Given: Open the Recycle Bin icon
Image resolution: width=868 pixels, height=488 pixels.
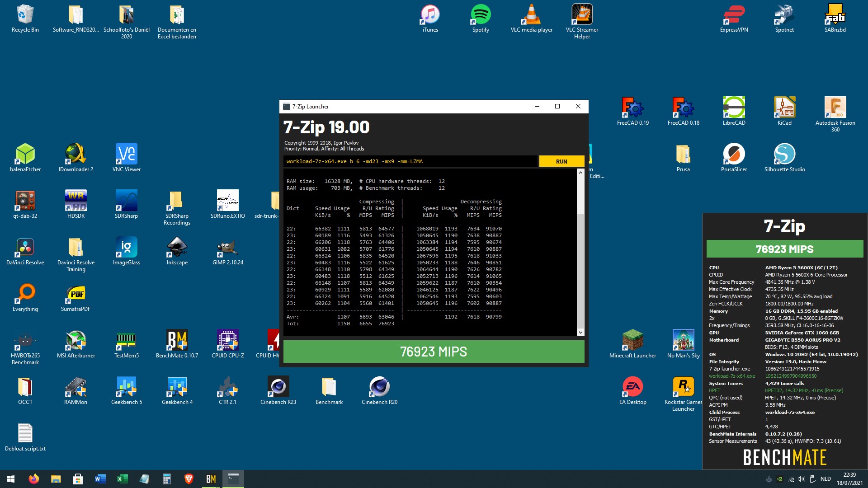Looking at the screenshot, I should point(25,19).
